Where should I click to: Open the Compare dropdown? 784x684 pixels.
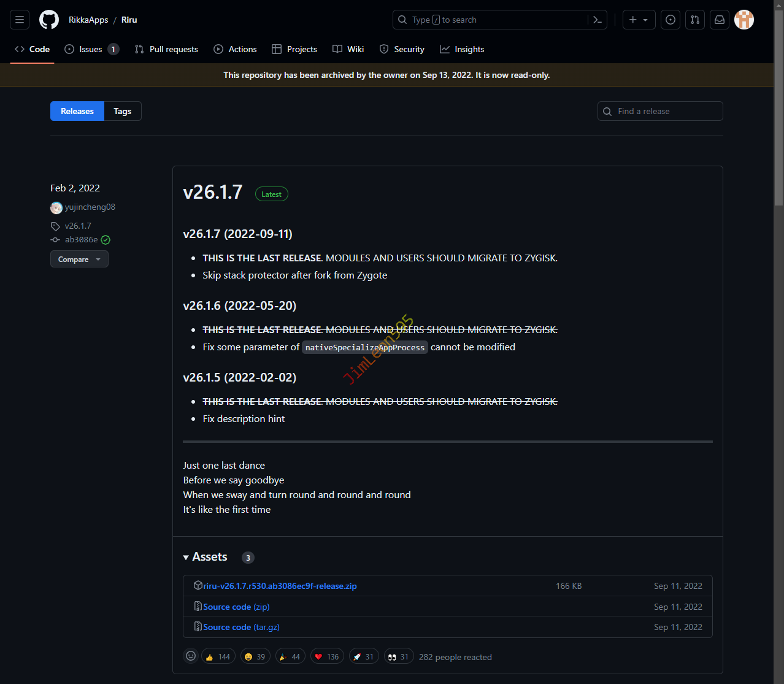[x=79, y=259]
